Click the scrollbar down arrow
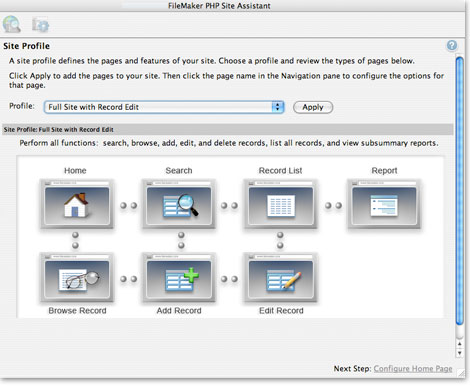The height and width of the screenshot is (386, 470). pyautogui.click(x=460, y=353)
